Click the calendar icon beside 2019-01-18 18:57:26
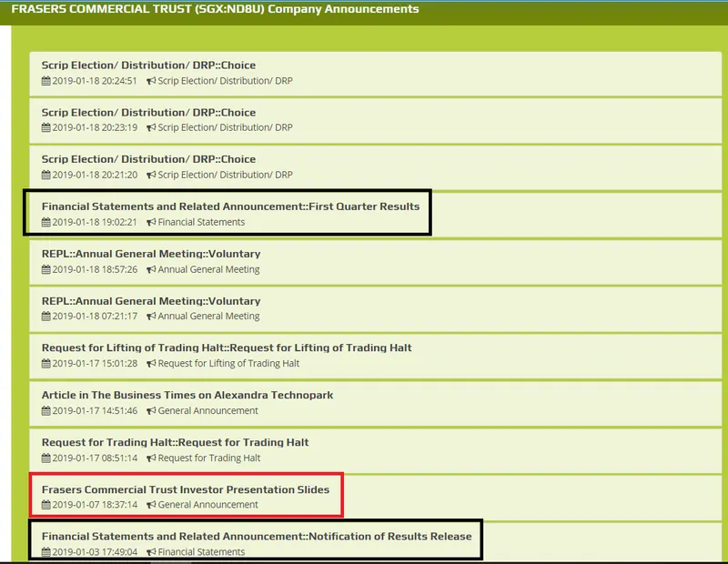Image resolution: width=728 pixels, height=564 pixels. 46,269
